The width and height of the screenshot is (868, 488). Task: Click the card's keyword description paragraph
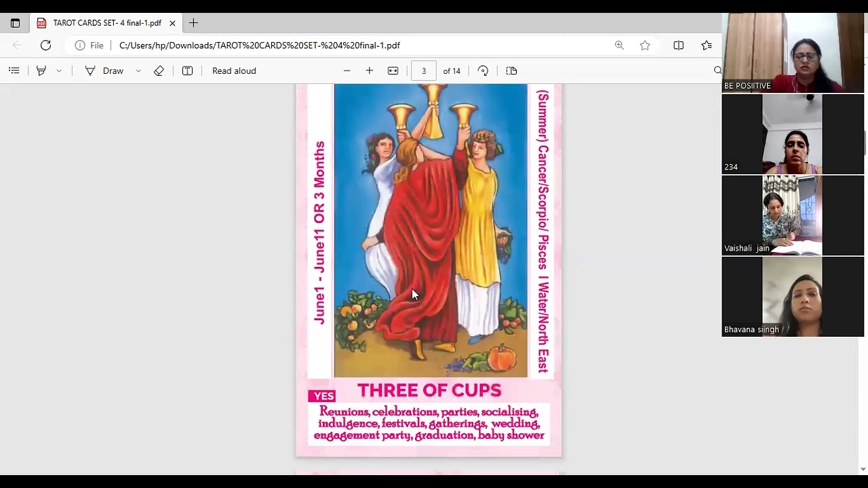(x=429, y=424)
